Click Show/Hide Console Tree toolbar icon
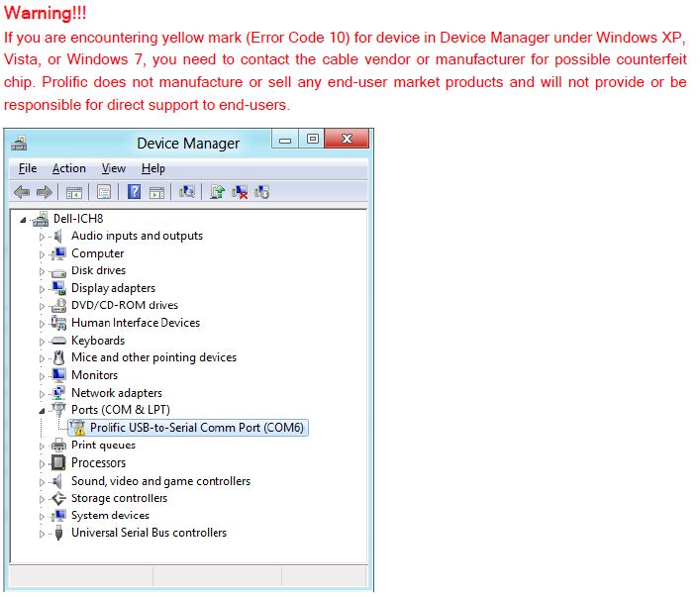This screenshot has height=597, width=700. 74,193
